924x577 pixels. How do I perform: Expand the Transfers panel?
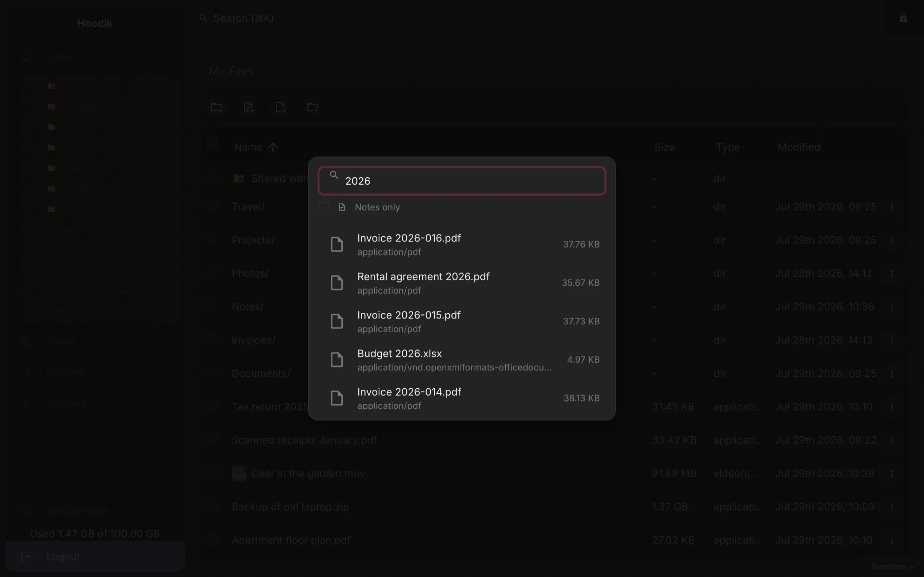(892, 567)
